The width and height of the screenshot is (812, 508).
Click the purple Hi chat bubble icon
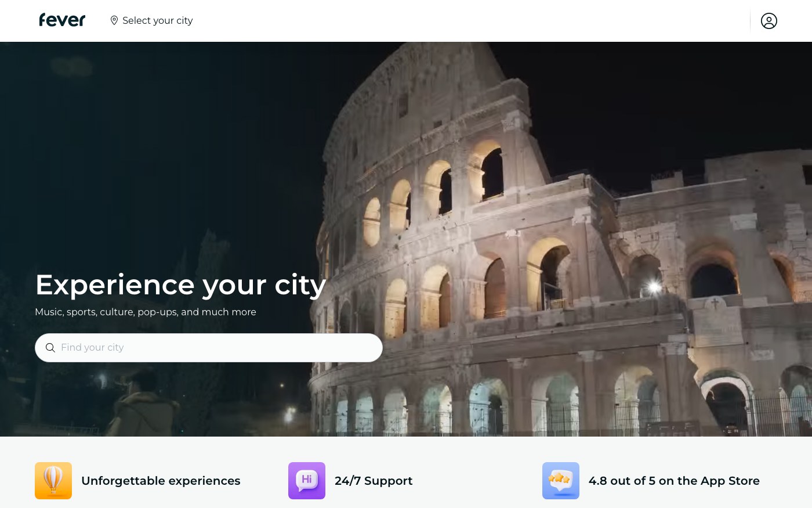tap(307, 481)
